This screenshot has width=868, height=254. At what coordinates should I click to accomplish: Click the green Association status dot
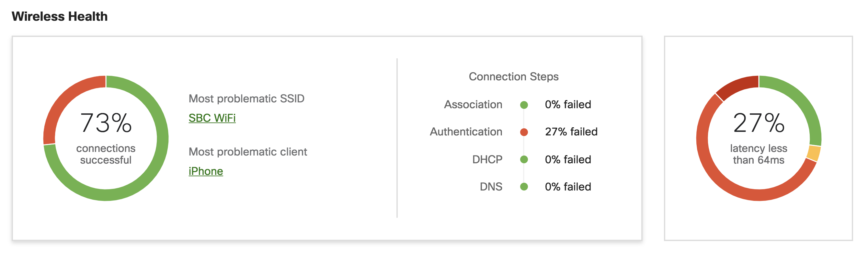coord(524,105)
